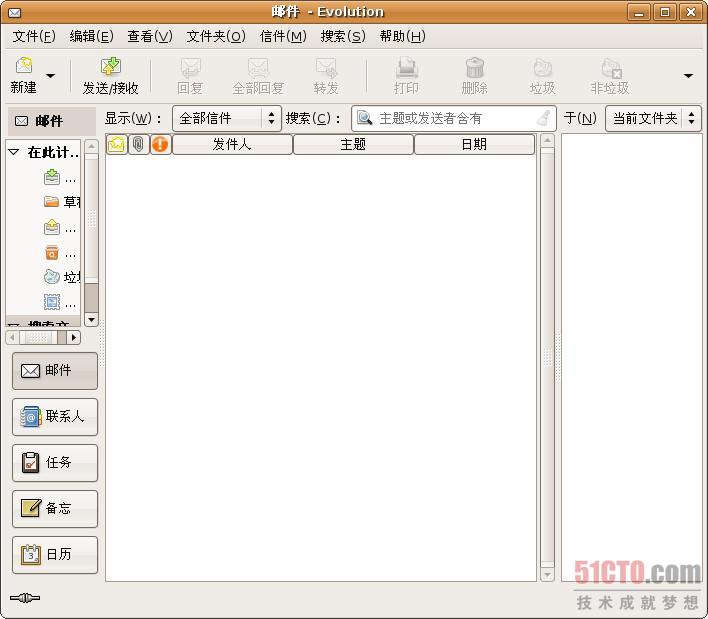Switch to 邮件 mail view button
This screenshot has height=619, width=708.
pyautogui.click(x=55, y=371)
